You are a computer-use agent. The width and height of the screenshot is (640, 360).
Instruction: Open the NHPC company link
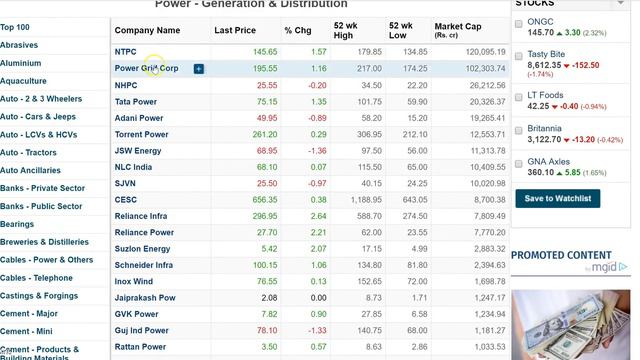click(126, 85)
